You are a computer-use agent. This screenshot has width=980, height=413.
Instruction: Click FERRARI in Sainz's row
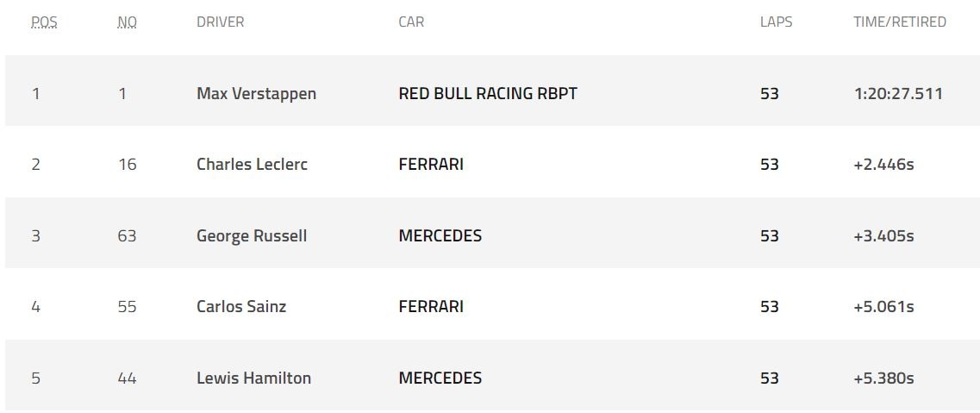pyautogui.click(x=431, y=306)
